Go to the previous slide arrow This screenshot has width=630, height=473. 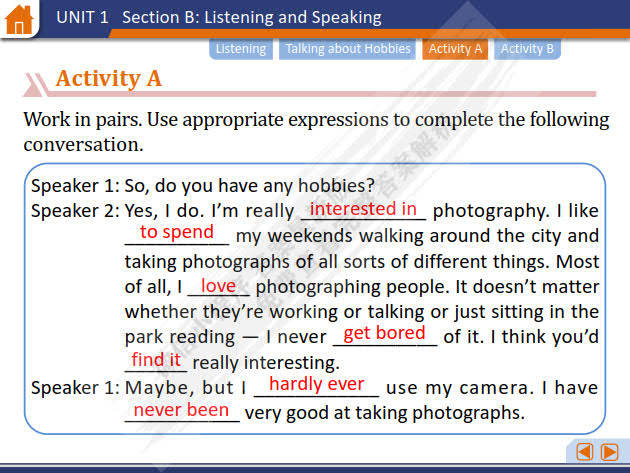(x=585, y=451)
